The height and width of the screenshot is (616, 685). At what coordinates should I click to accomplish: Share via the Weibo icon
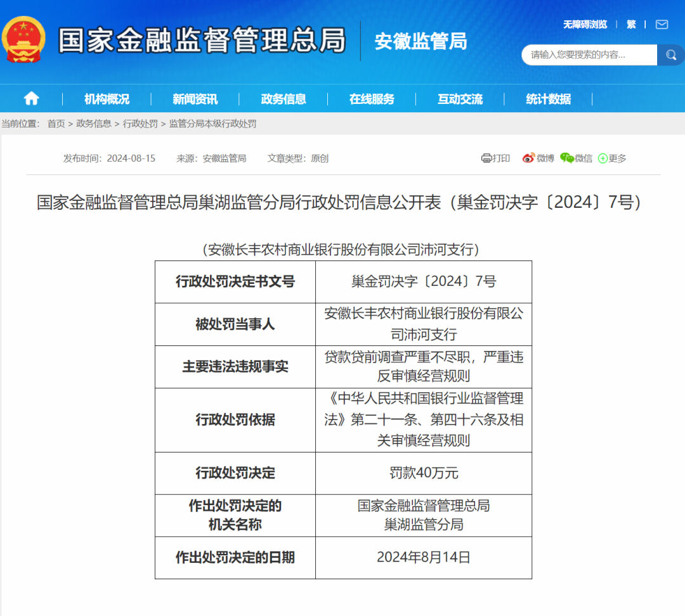528,158
